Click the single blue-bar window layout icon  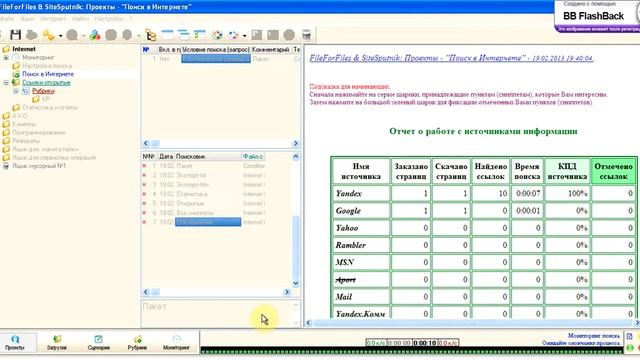click(167, 35)
